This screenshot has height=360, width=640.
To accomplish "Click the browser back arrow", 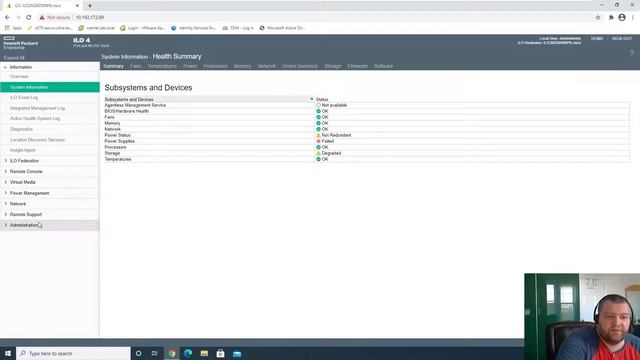I will tap(7, 18).
